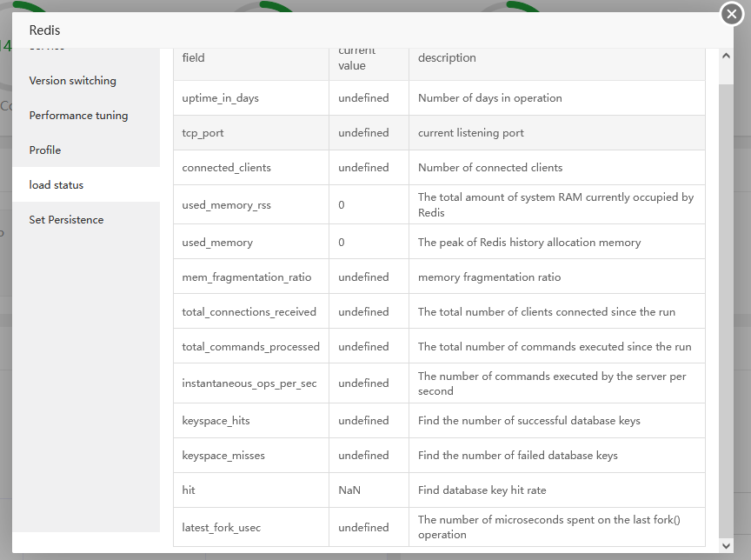Close the Redis dialog with X icon
The image size is (751, 560).
click(x=731, y=14)
